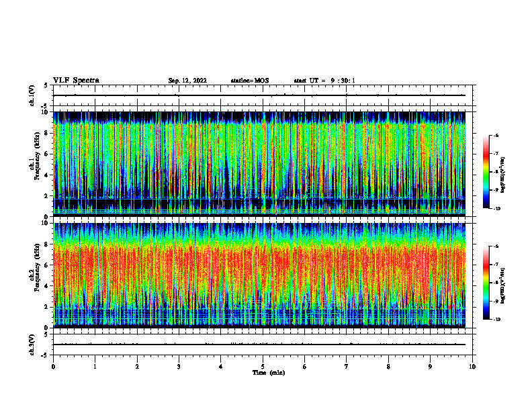Click the ch.2 color bar log(PSD) label
Viewport: 532px width, 411px height.
click(x=503, y=286)
